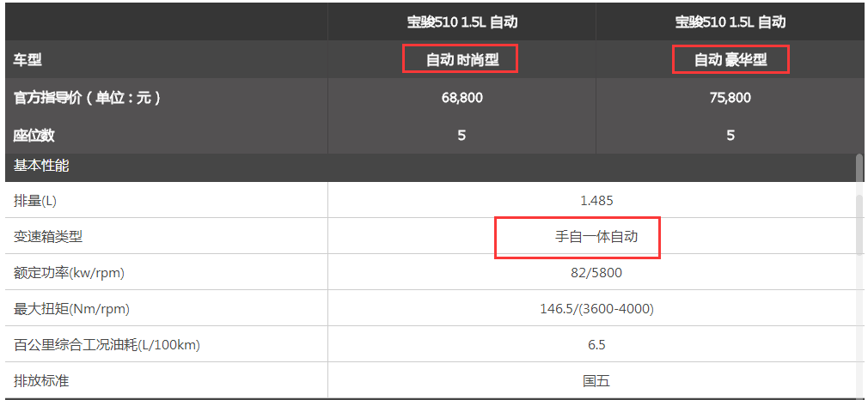Click the 排放标准 row label

(41, 380)
